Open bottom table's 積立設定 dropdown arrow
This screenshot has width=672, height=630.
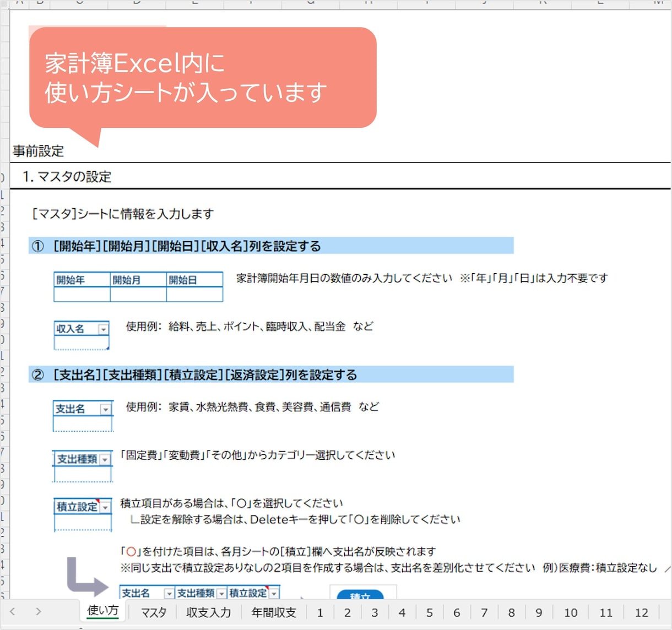coord(274,593)
